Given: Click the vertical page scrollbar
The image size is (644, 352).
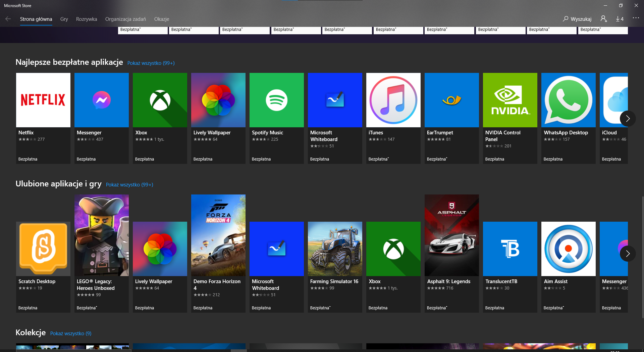Looking at the screenshot, I should click(643, 257).
